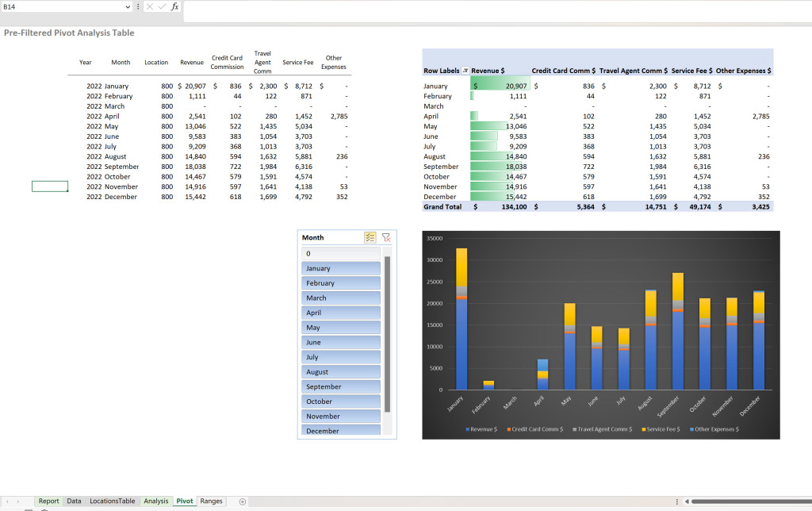Select April in the Month slicer

(341, 313)
